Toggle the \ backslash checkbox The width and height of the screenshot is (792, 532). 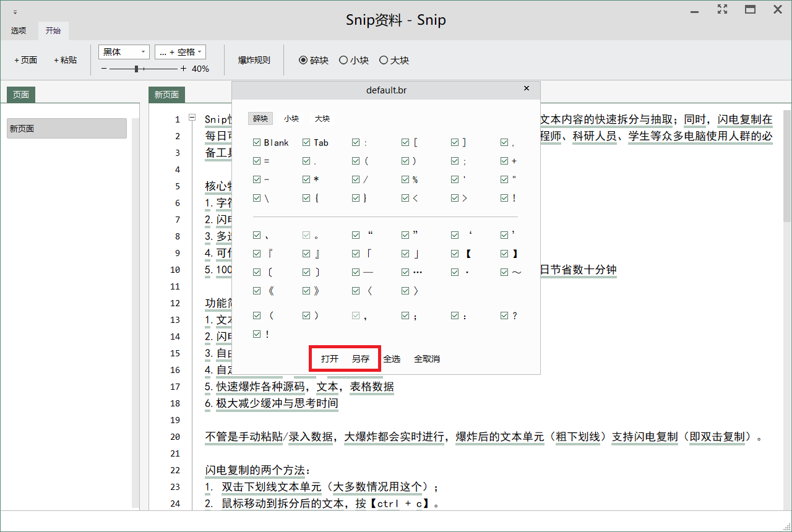[x=257, y=199]
